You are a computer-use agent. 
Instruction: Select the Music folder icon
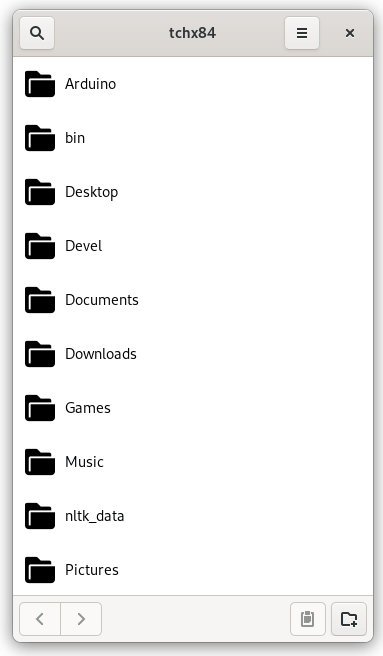[40, 461]
